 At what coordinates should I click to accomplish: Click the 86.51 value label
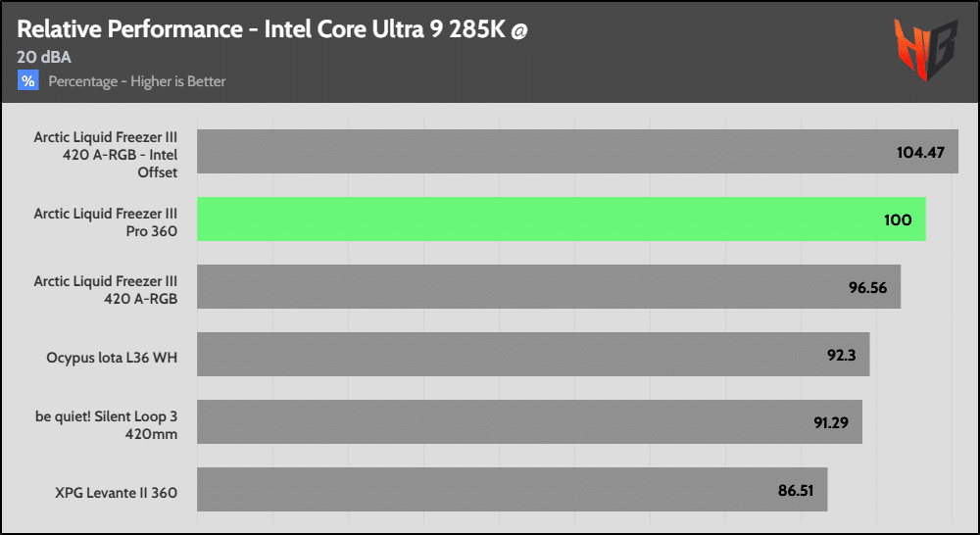(x=796, y=490)
